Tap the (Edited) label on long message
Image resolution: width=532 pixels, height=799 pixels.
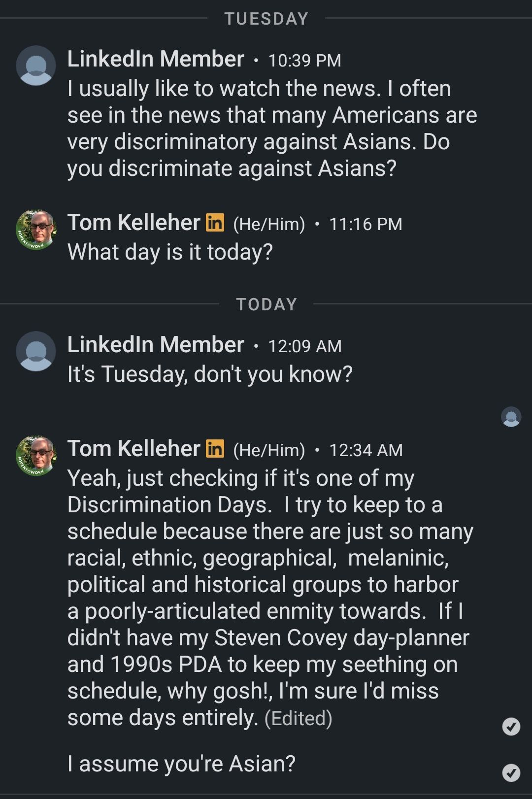click(x=299, y=718)
